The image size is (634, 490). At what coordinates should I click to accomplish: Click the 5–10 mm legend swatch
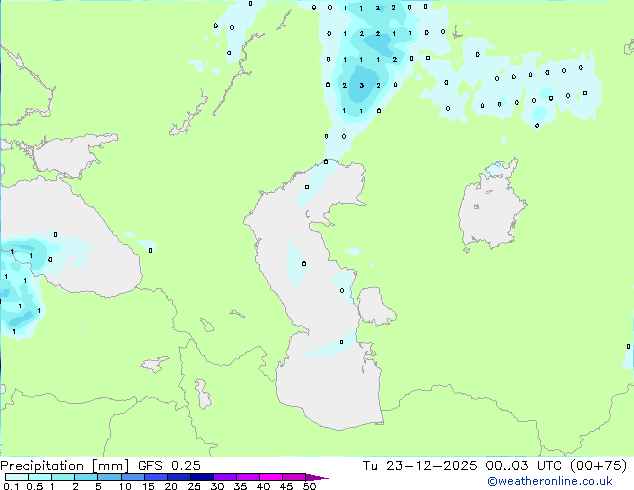[x=109, y=477]
